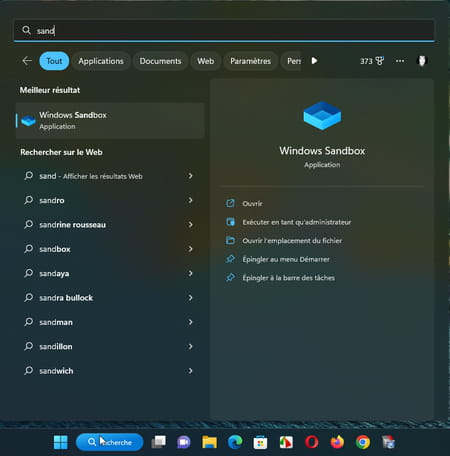Launch Opera browser from the taskbar
The height and width of the screenshot is (456, 450).
(x=312, y=442)
